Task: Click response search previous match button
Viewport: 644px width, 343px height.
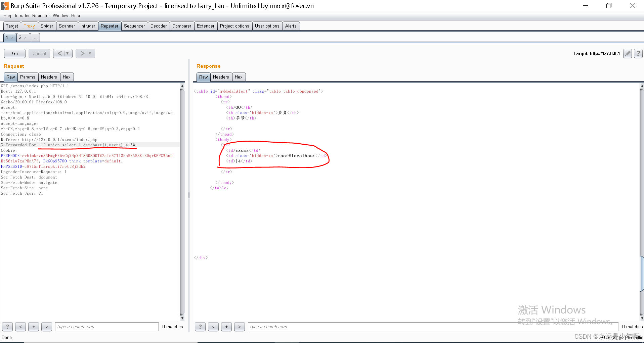Action: [x=213, y=327]
